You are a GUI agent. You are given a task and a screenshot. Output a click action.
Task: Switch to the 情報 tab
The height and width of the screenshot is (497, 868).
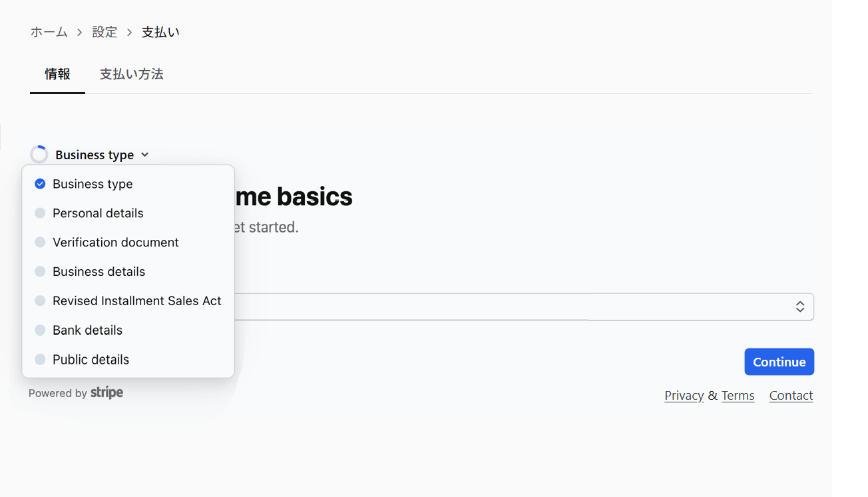pyautogui.click(x=57, y=74)
